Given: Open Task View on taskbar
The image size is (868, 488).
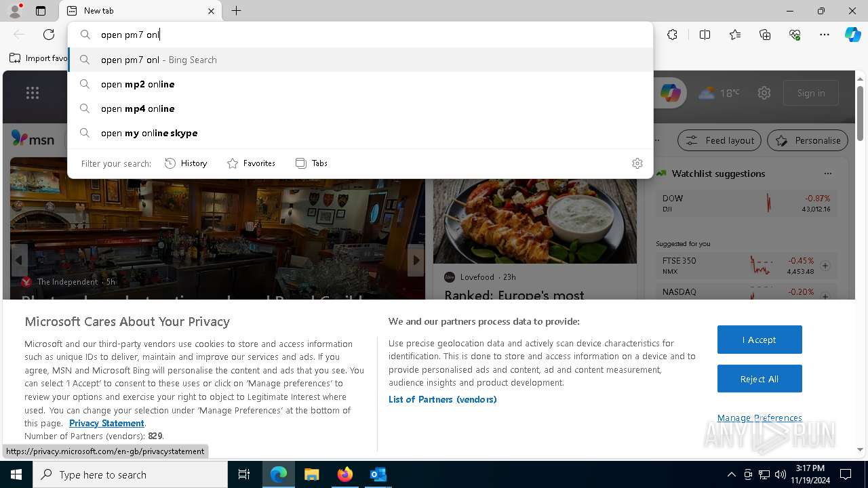Looking at the screenshot, I should 244,474.
